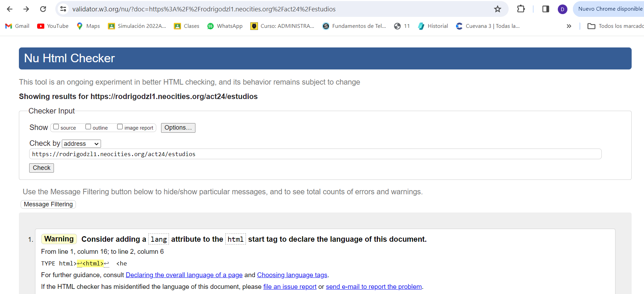The width and height of the screenshot is (644, 294).
Task: Bookmark this page with the star icon
Action: pyautogui.click(x=497, y=9)
